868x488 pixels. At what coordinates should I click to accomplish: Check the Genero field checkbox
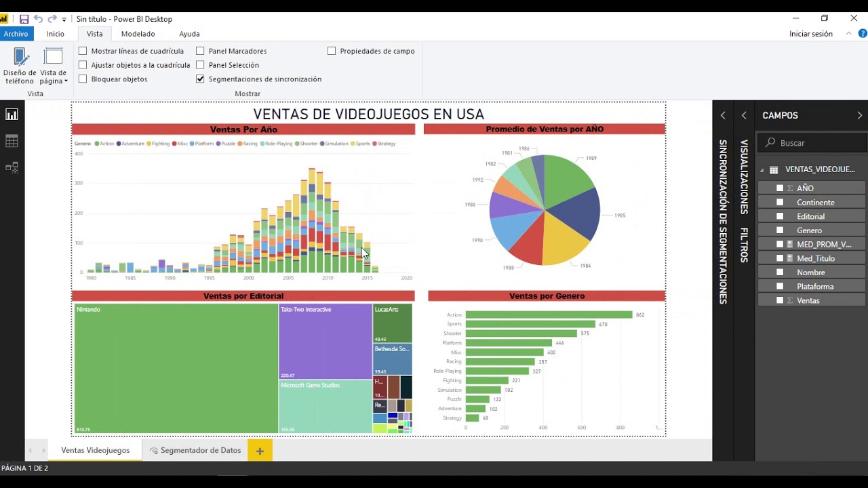point(780,230)
